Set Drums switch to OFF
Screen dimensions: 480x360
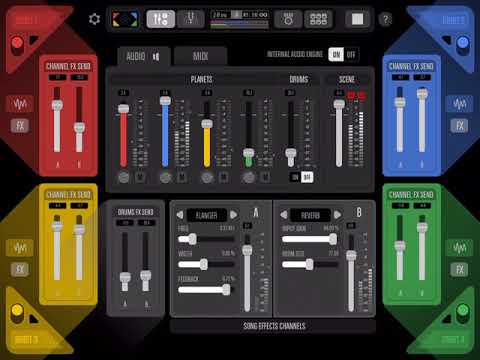click(x=307, y=177)
